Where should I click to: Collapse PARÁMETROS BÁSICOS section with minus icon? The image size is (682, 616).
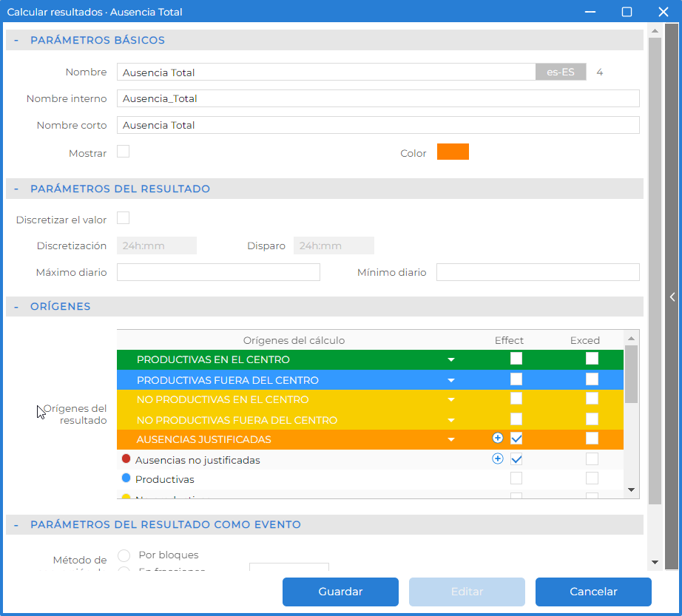[x=16, y=41]
